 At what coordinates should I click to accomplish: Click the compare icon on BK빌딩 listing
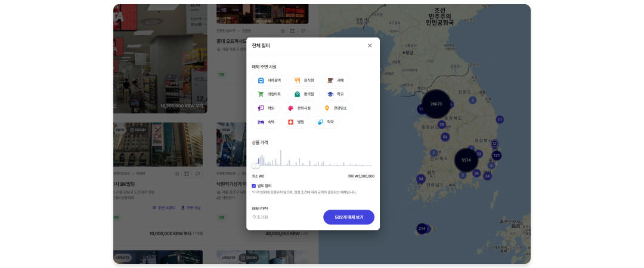click(187, 174)
